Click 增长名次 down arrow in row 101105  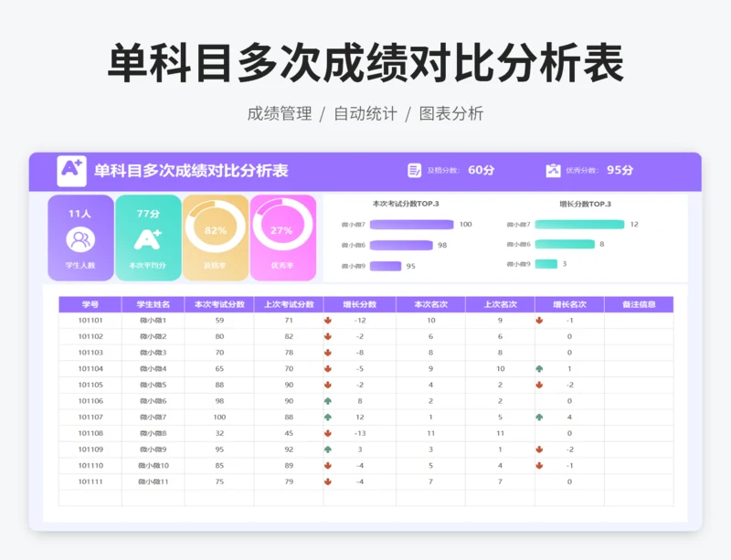(539, 385)
